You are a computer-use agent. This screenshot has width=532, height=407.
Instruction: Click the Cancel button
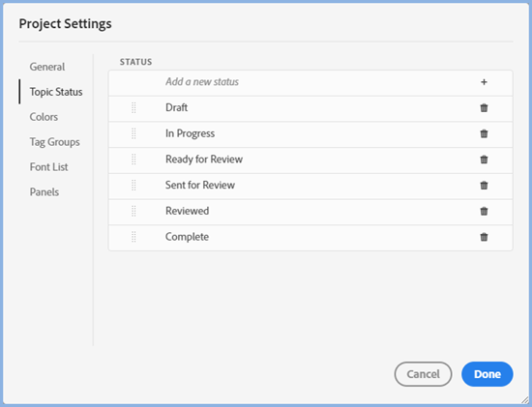(423, 374)
